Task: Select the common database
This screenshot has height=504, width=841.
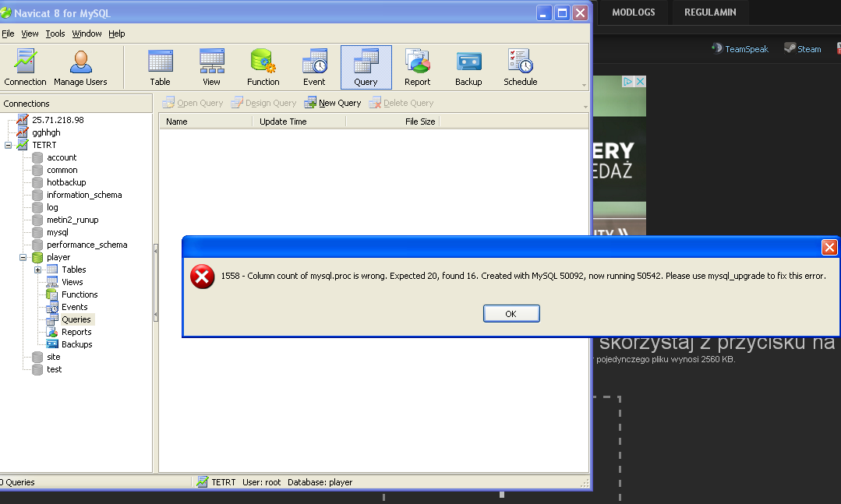Action: (62, 170)
